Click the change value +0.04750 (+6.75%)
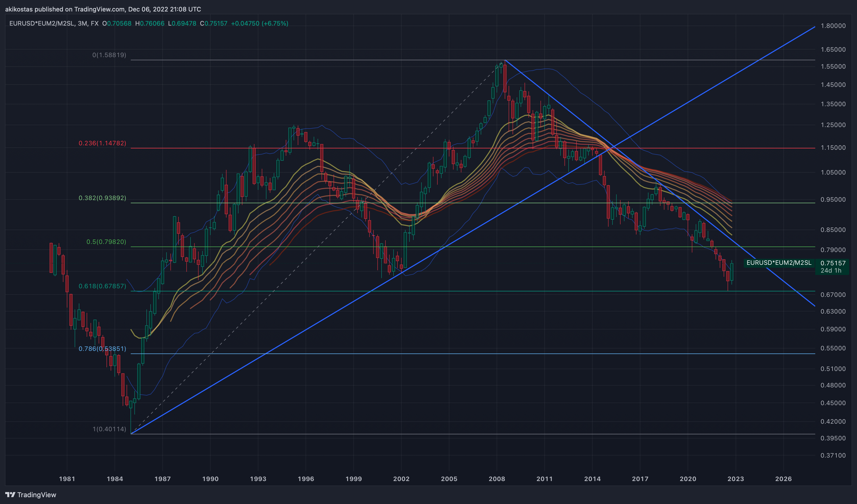Image resolution: width=857 pixels, height=504 pixels. coord(259,23)
